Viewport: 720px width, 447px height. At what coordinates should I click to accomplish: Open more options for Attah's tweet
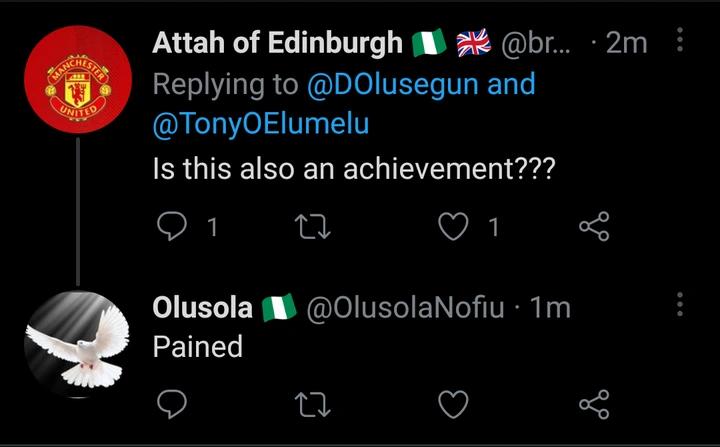coord(680,41)
